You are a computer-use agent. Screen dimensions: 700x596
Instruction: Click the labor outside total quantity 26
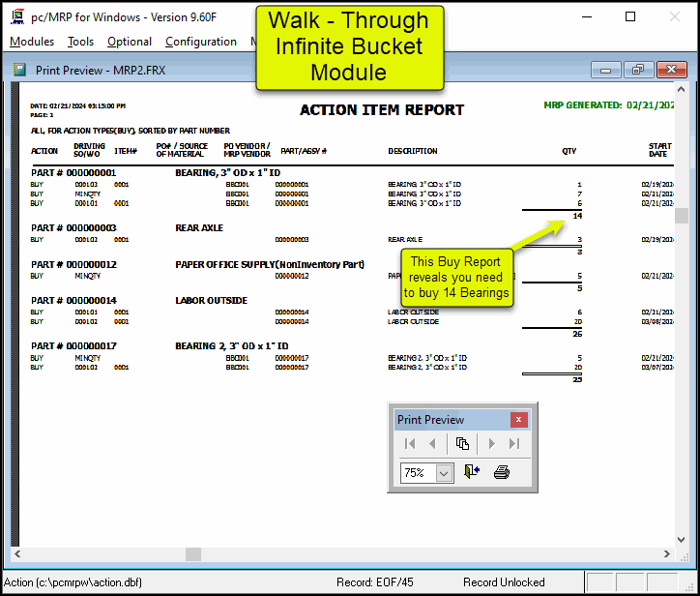[x=577, y=334]
